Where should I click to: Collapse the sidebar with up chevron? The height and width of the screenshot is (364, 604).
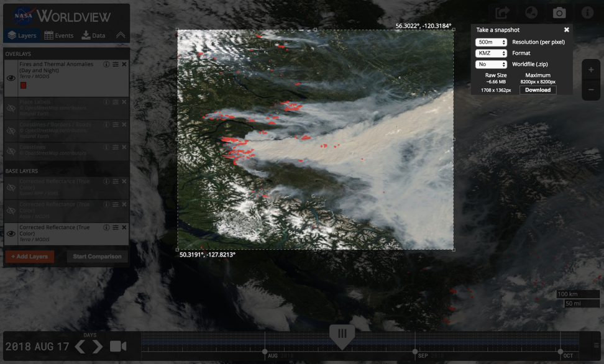coord(121,35)
